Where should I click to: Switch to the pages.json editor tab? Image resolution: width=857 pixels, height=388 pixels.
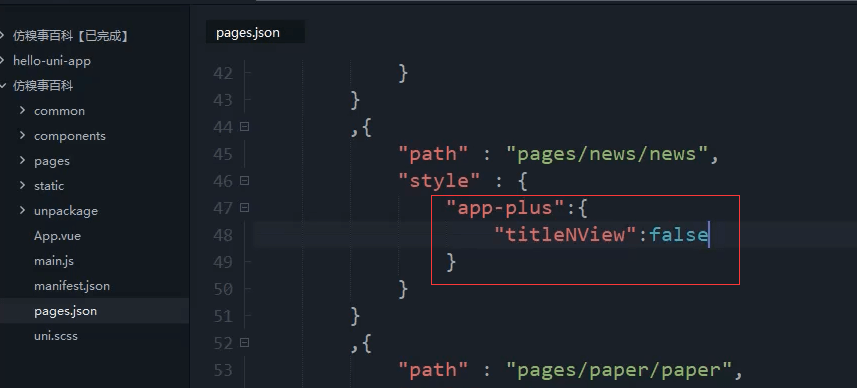tap(255, 33)
